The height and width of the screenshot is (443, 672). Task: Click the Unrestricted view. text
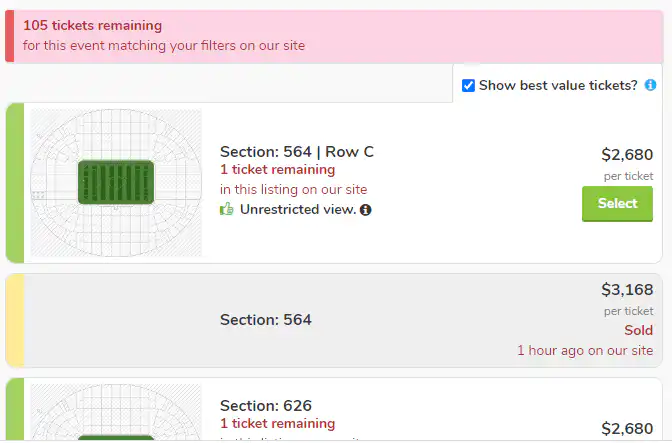pyautogui.click(x=297, y=210)
